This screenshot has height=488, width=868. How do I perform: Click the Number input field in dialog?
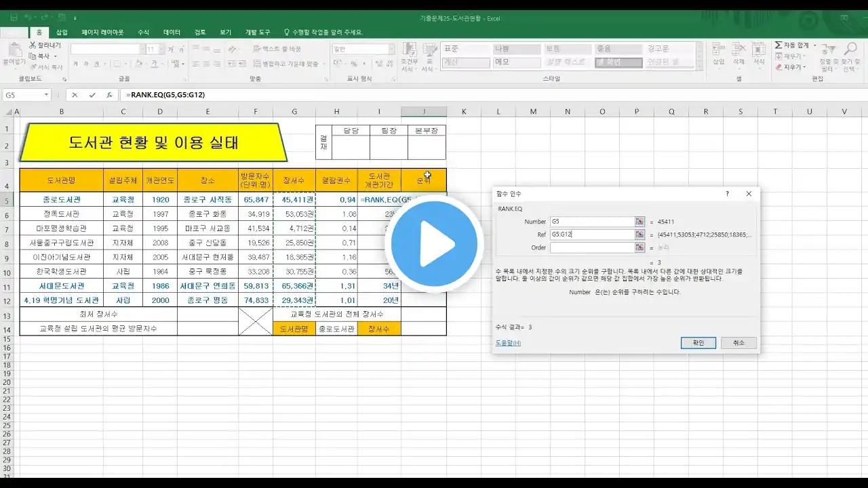coord(591,222)
